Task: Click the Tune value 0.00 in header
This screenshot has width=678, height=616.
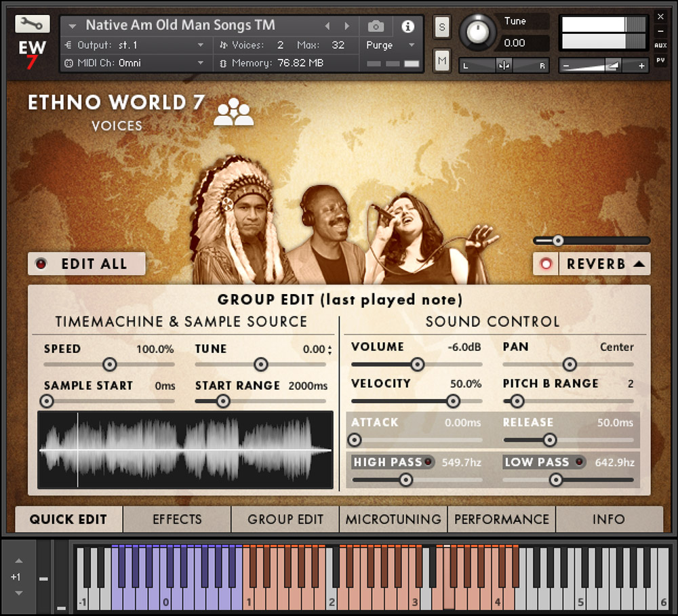Action: tap(515, 43)
